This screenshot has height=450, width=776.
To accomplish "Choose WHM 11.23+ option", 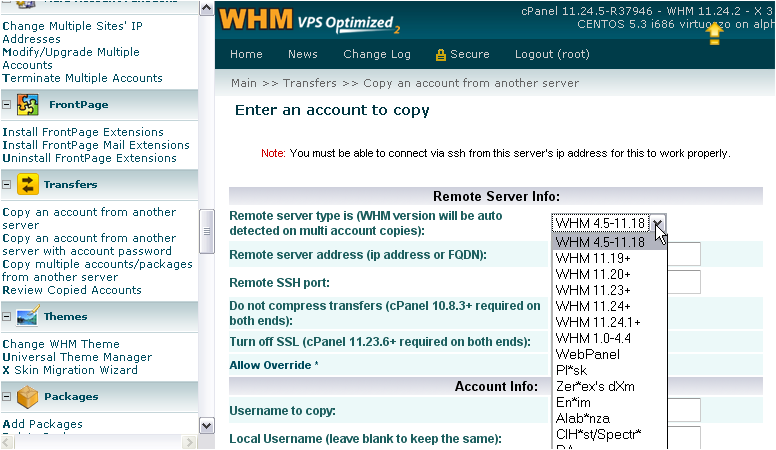I will coord(609,290).
